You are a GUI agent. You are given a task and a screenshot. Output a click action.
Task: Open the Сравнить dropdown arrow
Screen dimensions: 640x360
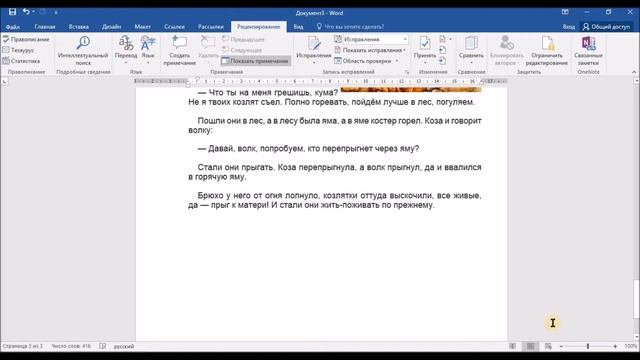pos(471,62)
